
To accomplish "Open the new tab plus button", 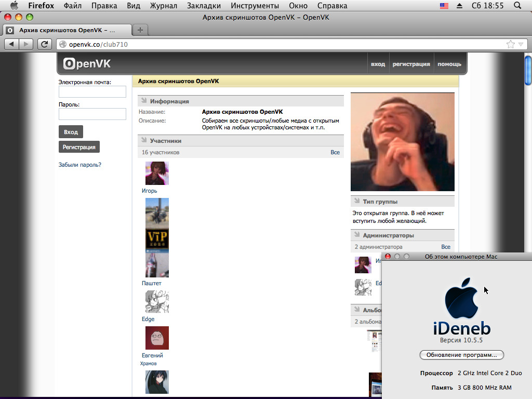I will click(x=140, y=30).
